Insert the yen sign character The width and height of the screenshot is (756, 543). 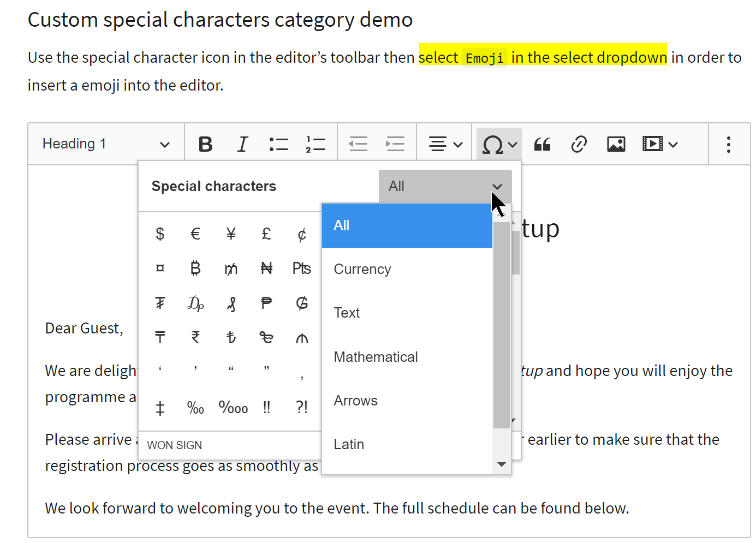[231, 234]
